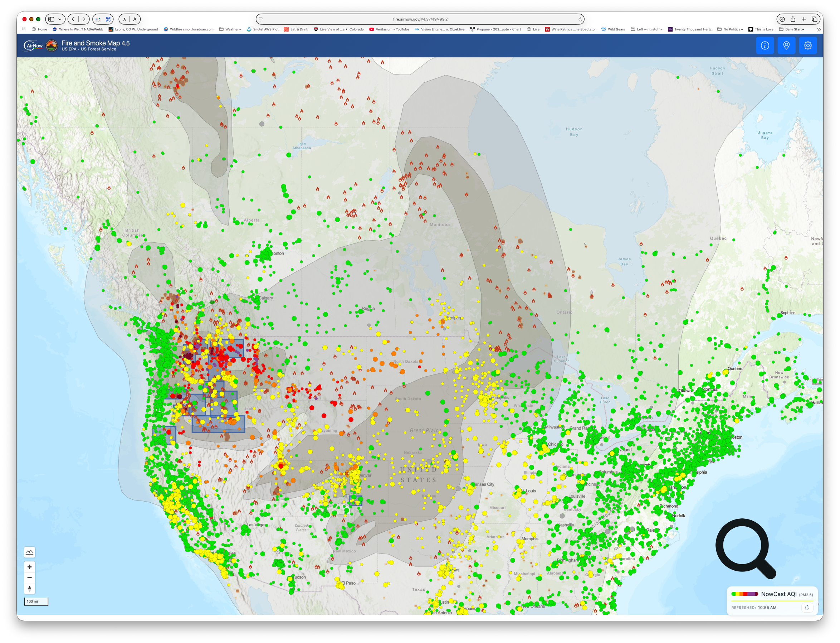Increase page text size
Image resolution: width=840 pixels, height=643 pixels.
(135, 19)
